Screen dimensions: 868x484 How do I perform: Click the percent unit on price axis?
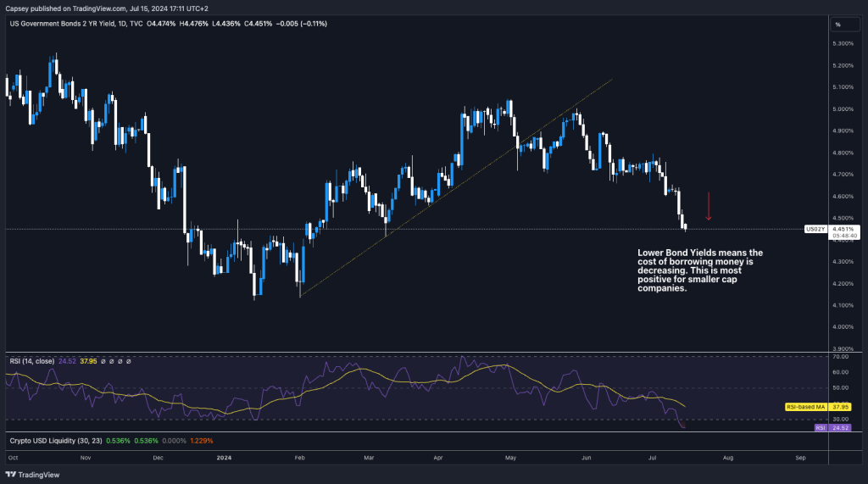click(x=837, y=24)
